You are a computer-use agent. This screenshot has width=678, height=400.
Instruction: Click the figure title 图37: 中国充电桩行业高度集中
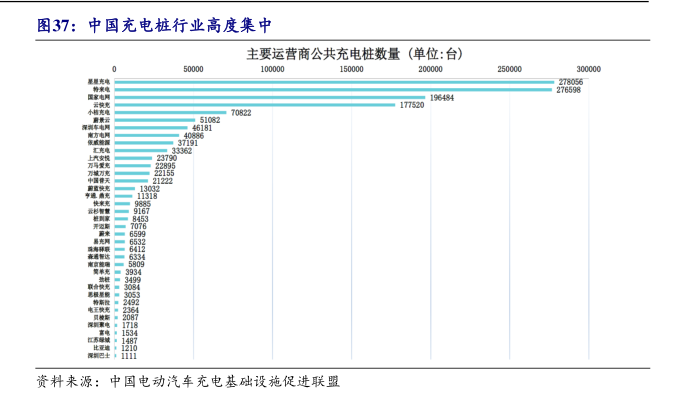pos(153,24)
